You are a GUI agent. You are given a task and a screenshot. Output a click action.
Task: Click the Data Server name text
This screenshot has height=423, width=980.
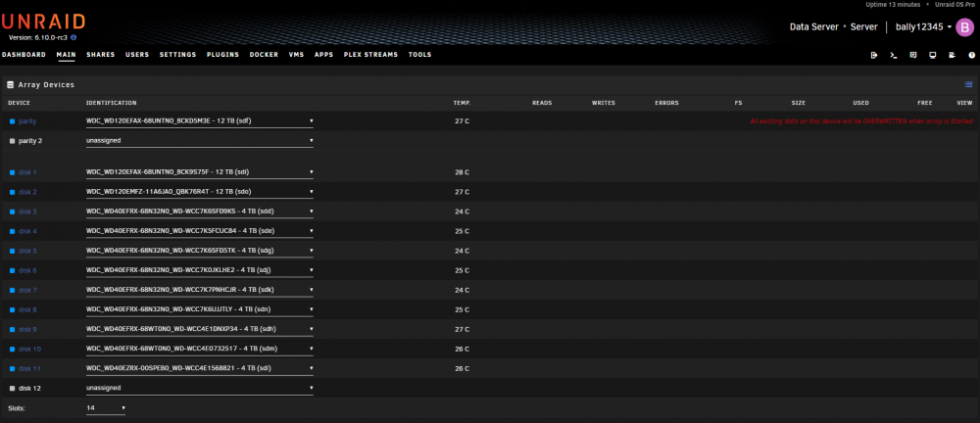pyautogui.click(x=813, y=26)
